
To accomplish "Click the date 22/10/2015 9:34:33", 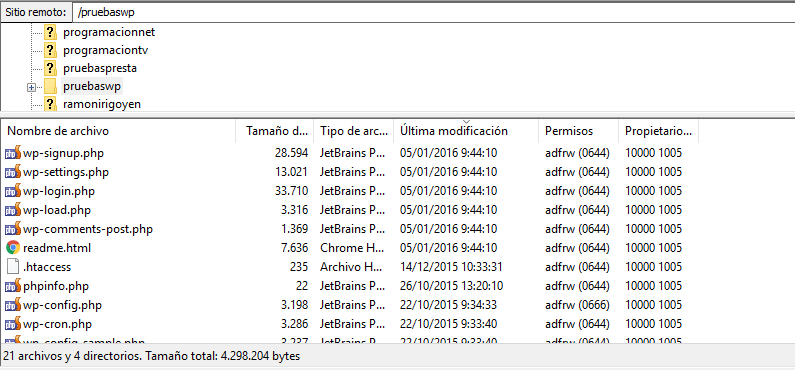I will pyautogui.click(x=448, y=305).
